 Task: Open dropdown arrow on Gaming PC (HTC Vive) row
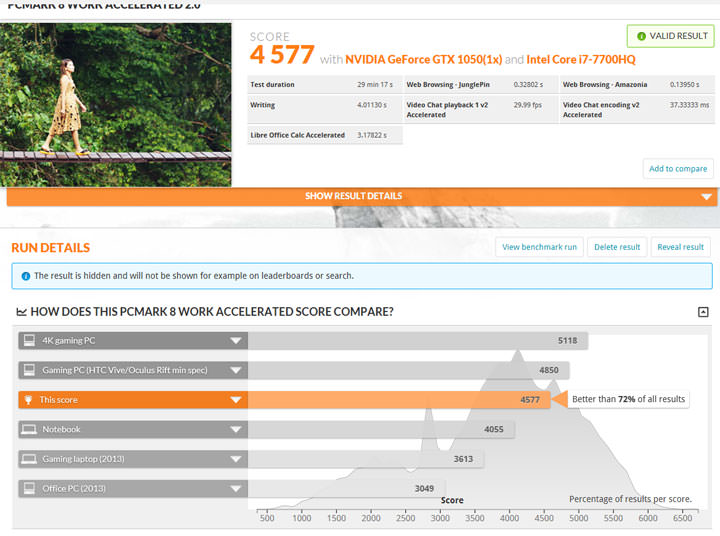(x=236, y=370)
